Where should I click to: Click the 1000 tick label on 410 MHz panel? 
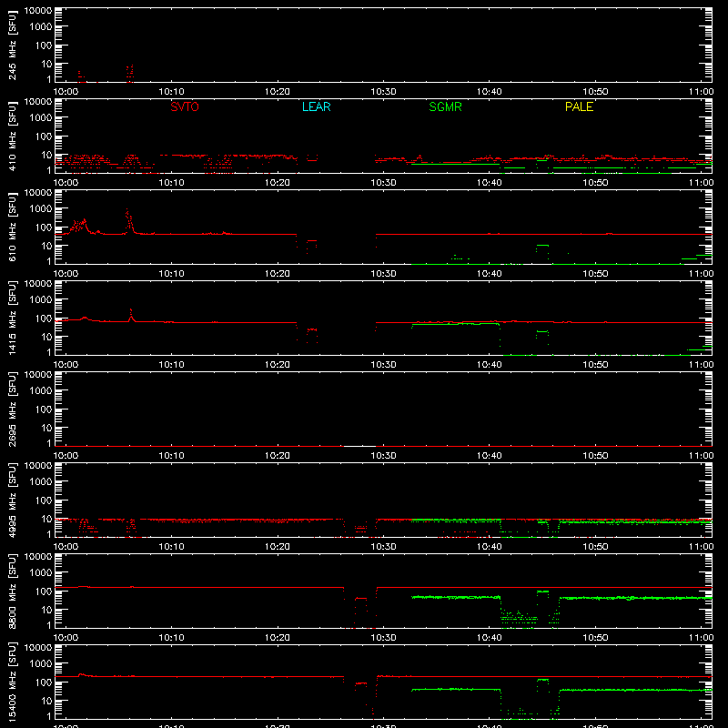click(x=41, y=118)
